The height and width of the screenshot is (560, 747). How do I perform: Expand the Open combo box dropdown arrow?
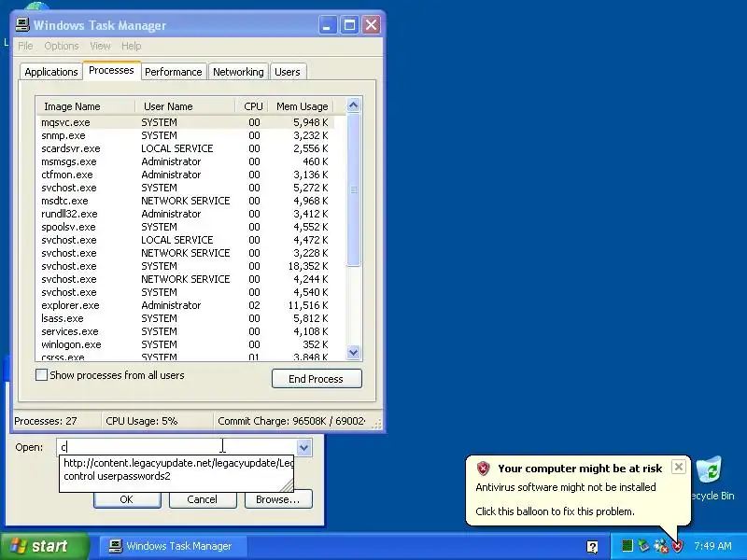[x=304, y=448]
